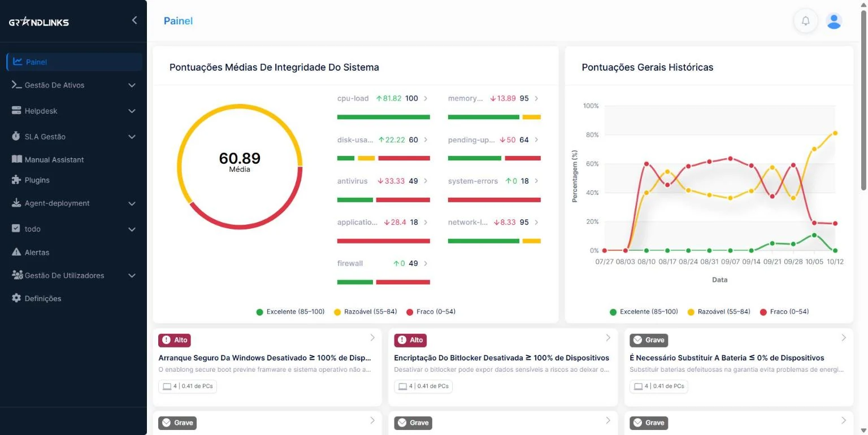868x435 pixels.
Task: Toggle Fraco series in historical chart legend
Action: (x=784, y=311)
